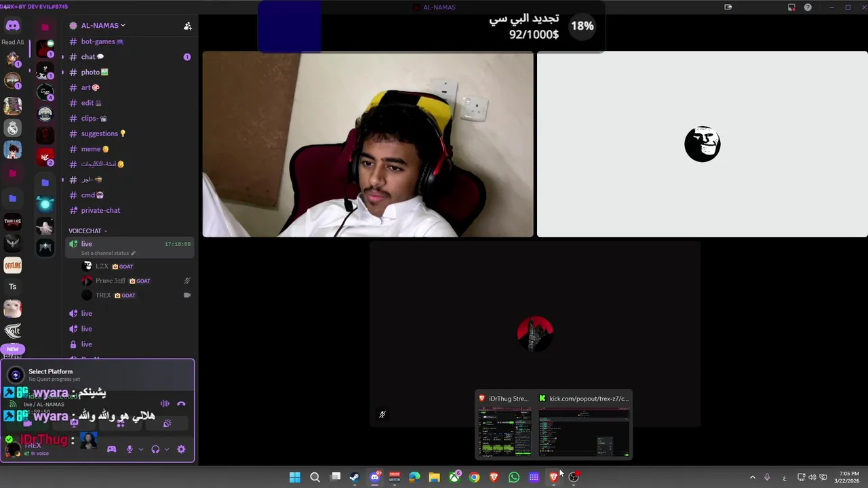Click the create invite icon beside AL-NAMAS
868x488 pixels.
coord(188,26)
